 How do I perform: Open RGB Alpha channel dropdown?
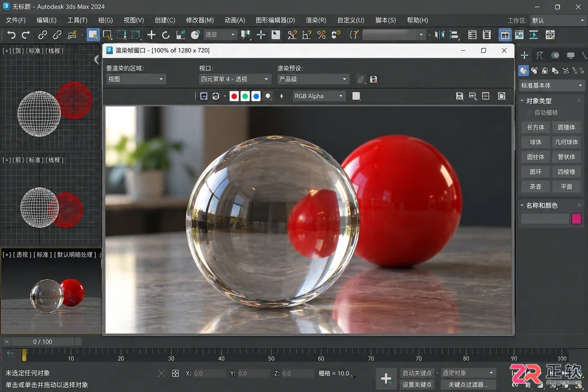319,96
